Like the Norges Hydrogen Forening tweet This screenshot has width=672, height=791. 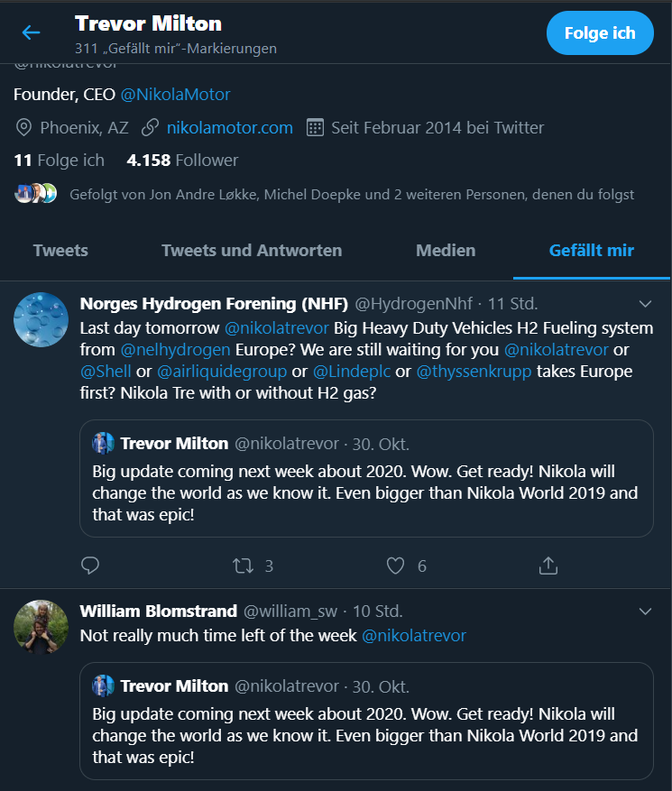395,566
